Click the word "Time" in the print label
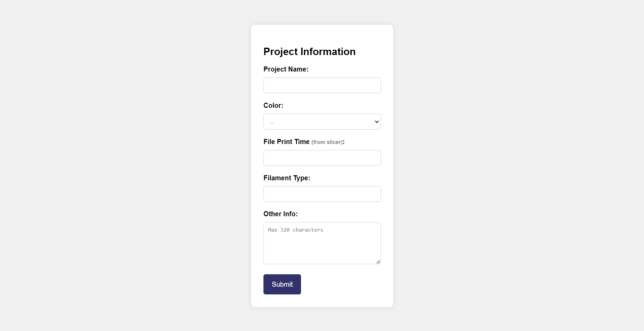The image size is (644, 331). tap(302, 142)
